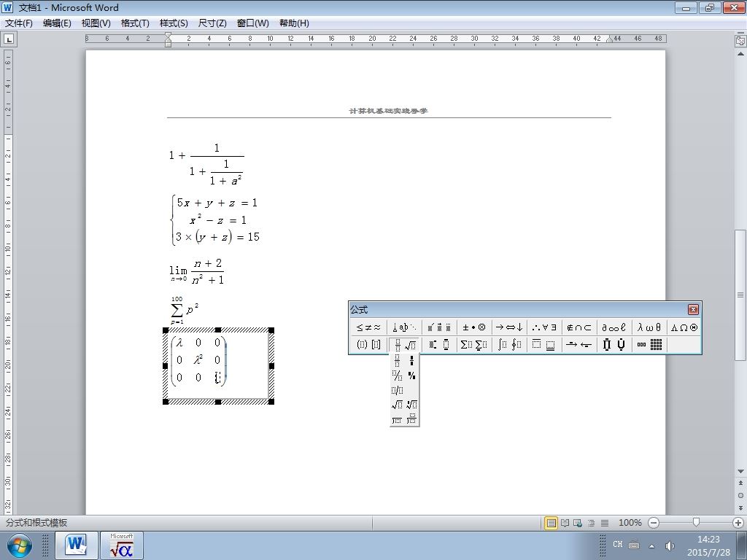747x560 pixels.
Task: Open the set theory symbols palette (∉∩⊂)
Action: click(579, 327)
